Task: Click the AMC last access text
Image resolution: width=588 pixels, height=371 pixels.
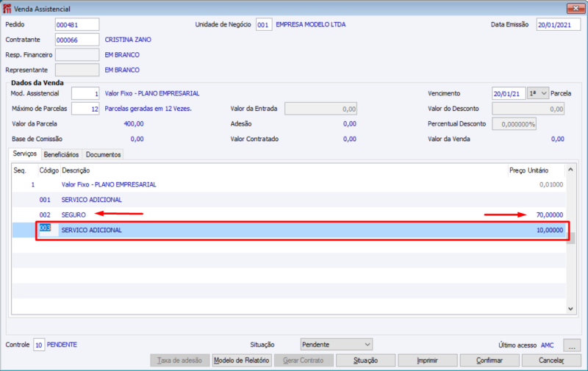Action: point(547,345)
